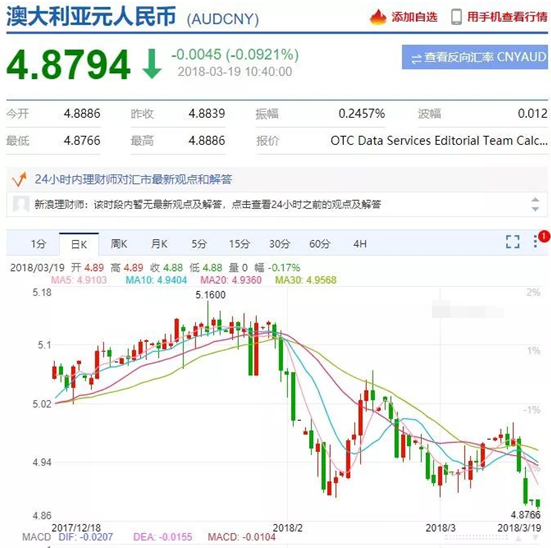Image resolution: width=551 pixels, height=548 pixels.
Task: Click the OTC Data Services quote source text
Action: (439, 141)
